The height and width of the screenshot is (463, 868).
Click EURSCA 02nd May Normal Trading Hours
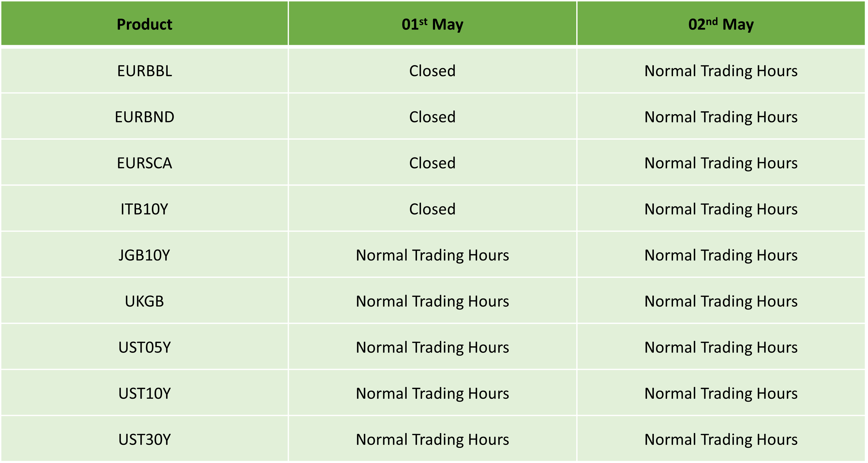click(721, 163)
